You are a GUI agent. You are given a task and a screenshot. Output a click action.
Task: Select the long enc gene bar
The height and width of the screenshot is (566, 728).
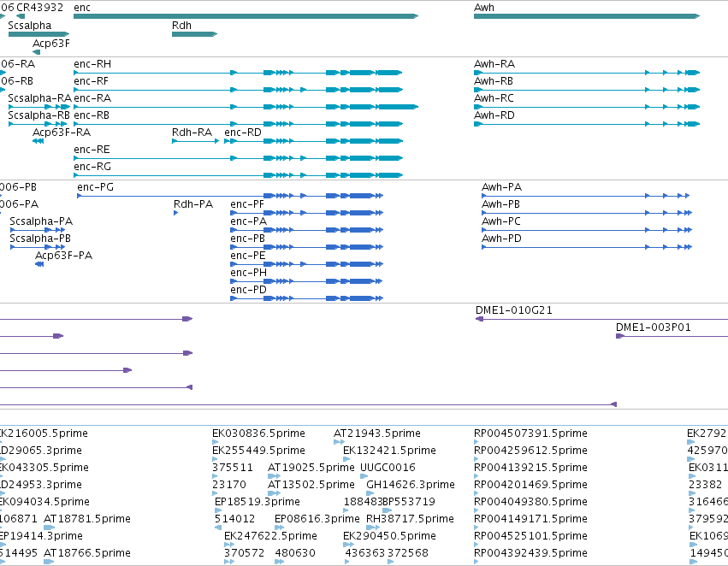click(x=246, y=16)
